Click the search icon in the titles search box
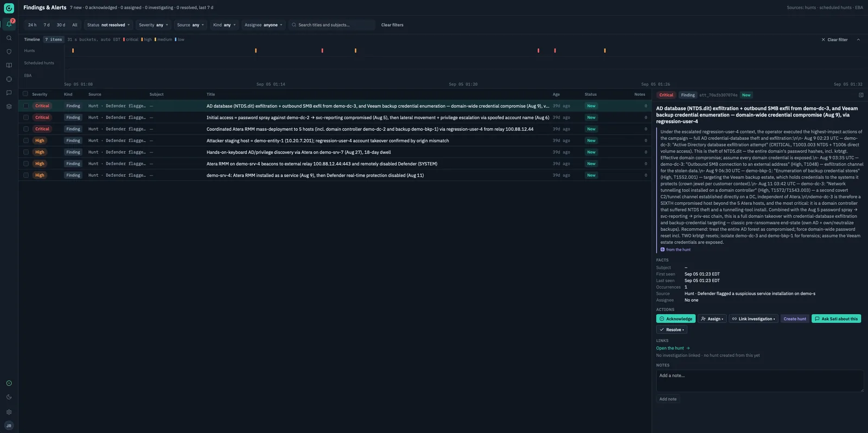Viewport: 868px width, 433px height. (294, 25)
